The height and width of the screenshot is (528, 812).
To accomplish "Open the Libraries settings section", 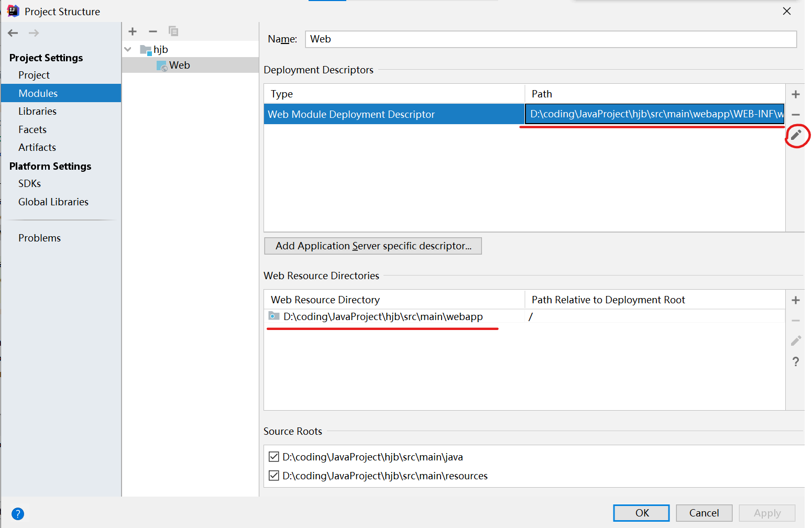I will point(37,111).
